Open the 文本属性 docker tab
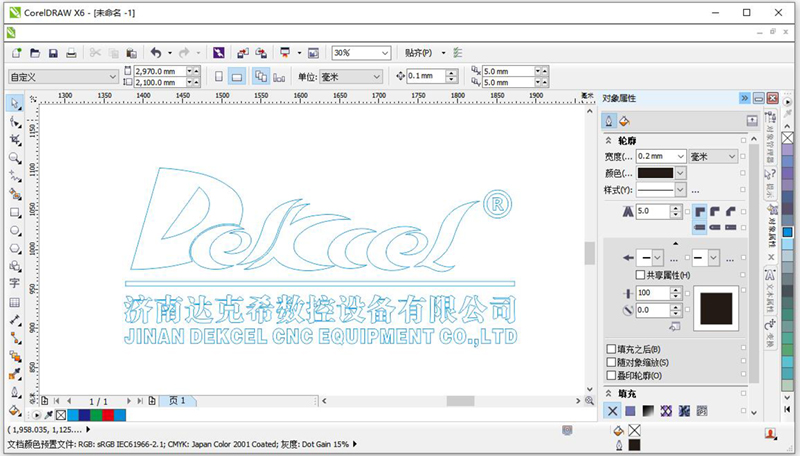The image size is (800, 456). point(770,291)
